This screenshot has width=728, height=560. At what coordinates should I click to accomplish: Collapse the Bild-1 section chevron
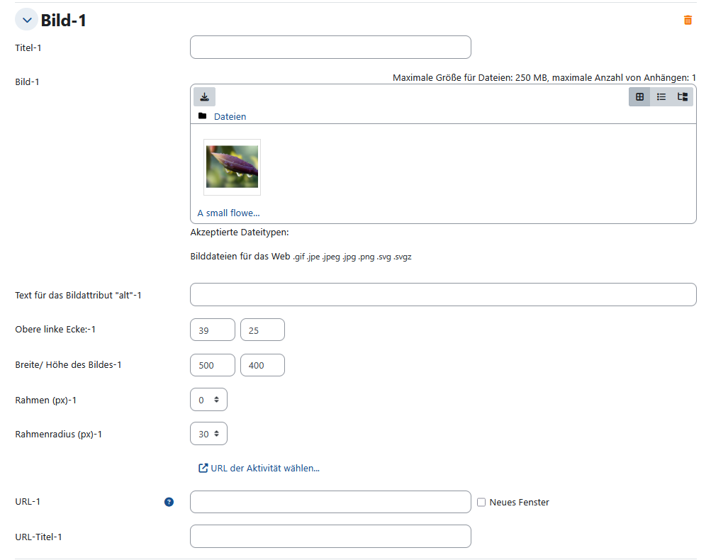[26, 20]
